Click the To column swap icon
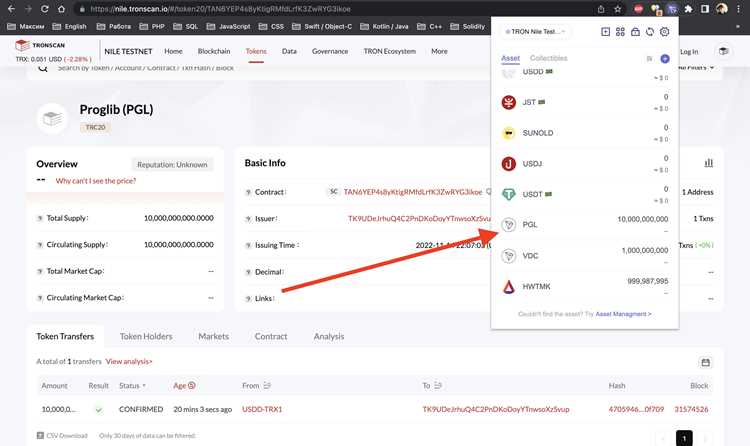The image size is (750, 446). tap(438, 385)
